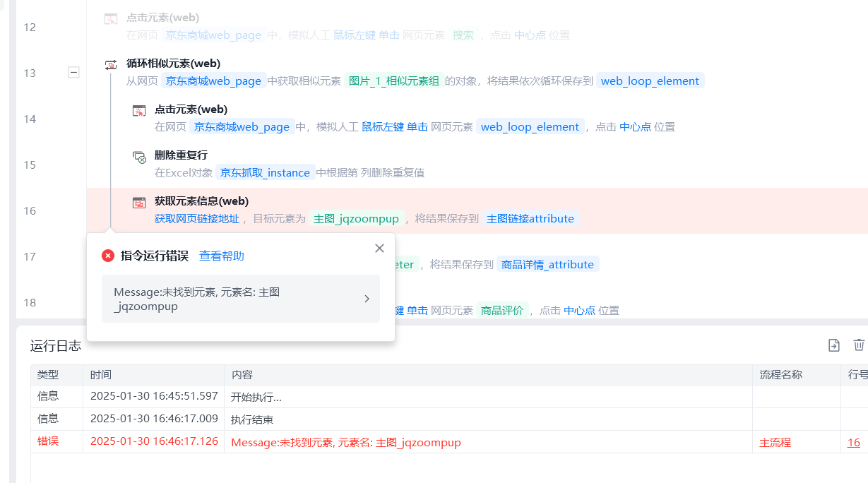Click the loop similar elements step icon

point(111,64)
